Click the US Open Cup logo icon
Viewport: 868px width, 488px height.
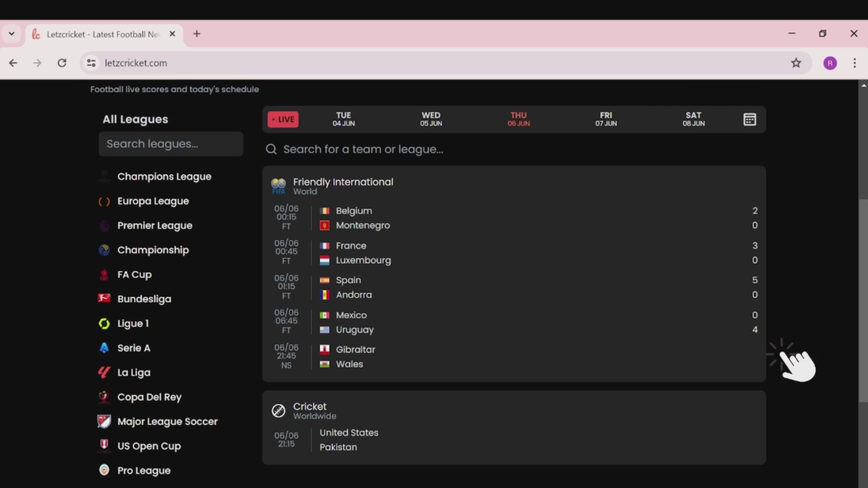pyautogui.click(x=104, y=446)
